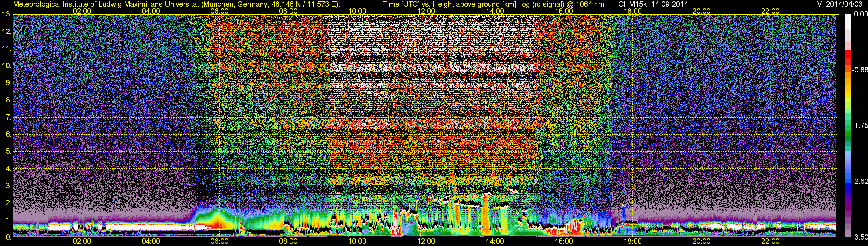Click the 16:00 label on the top time axis

[x=564, y=11]
